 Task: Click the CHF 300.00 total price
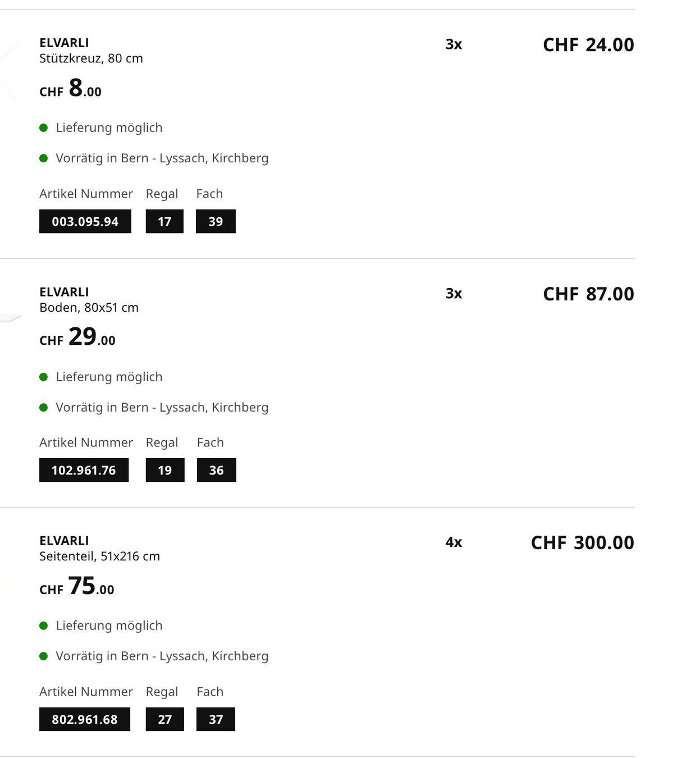pyautogui.click(x=583, y=543)
